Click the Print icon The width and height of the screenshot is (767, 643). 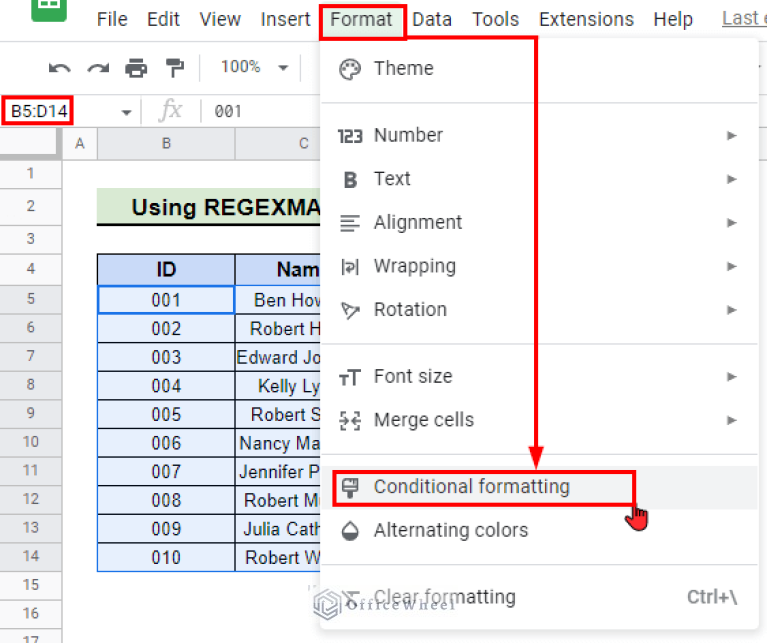(136, 68)
